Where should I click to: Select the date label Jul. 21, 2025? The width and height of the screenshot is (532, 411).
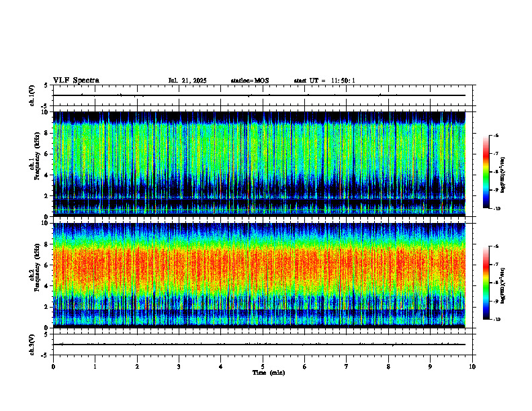pyautogui.click(x=187, y=81)
